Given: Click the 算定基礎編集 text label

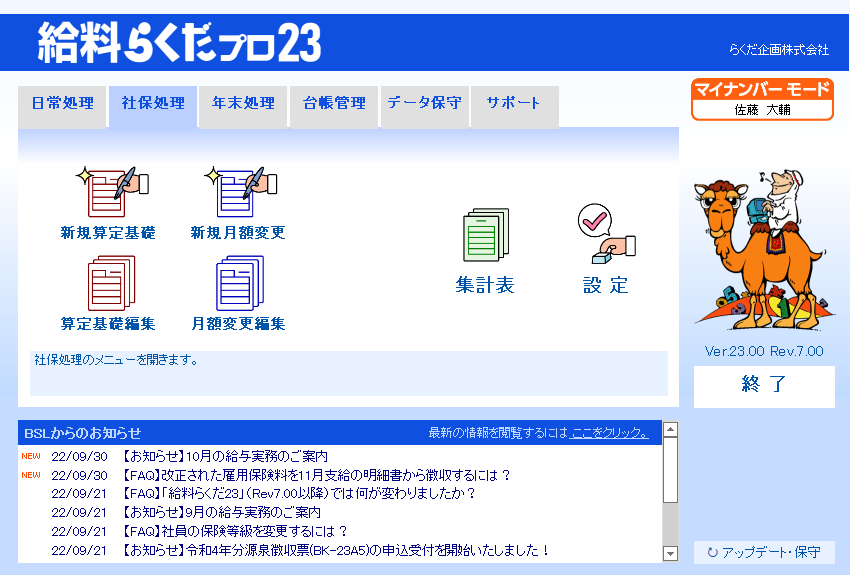Looking at the screenshot, I should pos(108,324).
